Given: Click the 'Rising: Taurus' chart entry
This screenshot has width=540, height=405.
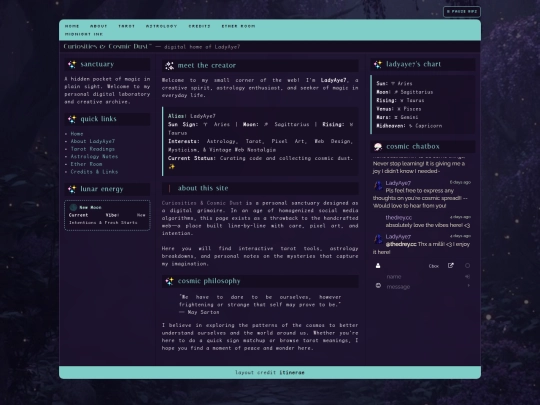Looking at the screenshot, I should [x=400, y=100].
